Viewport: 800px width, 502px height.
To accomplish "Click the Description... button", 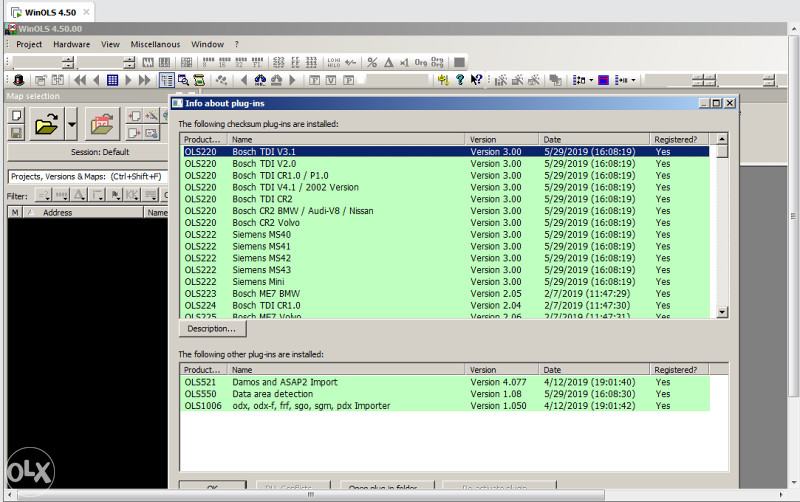I will [211, 328].
